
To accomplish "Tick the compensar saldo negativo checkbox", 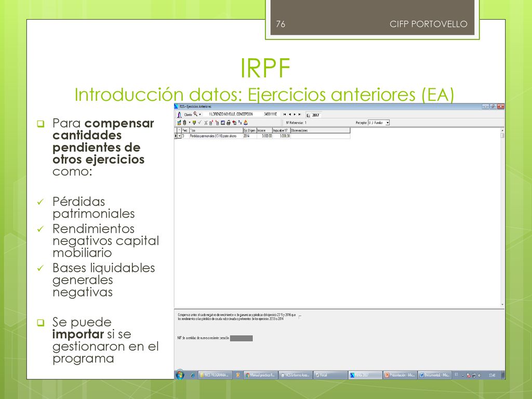I will tap(300, 317).
